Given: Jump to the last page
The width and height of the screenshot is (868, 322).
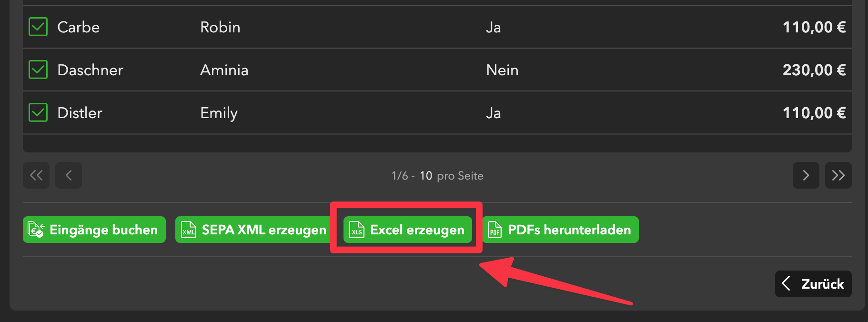Looking at the screenshot, I should click(838, 175).
